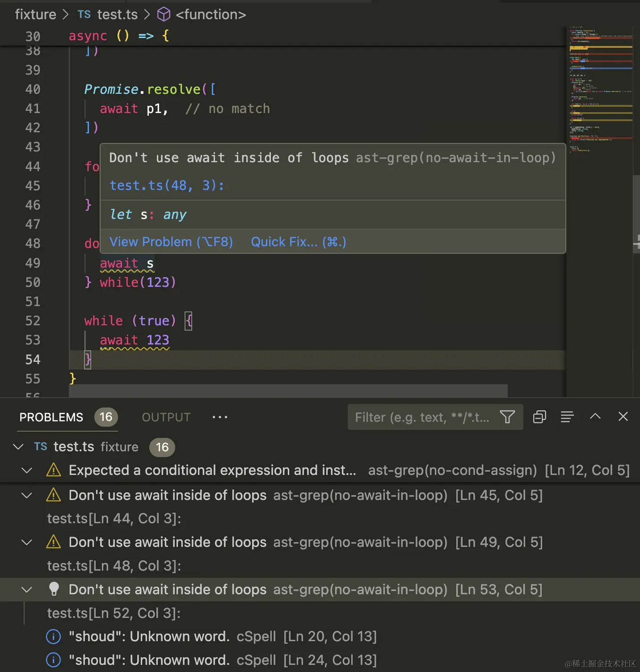Select fixture in breadcrumb
Viewport: 640px width, 672px height.
point(36,14)
